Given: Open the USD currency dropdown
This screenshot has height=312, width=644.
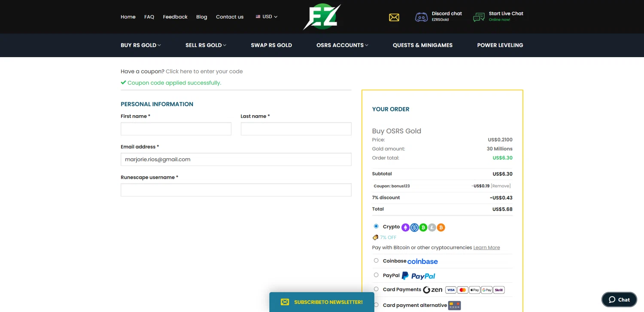Looking at the screenshot, I should pyautogui.click(x=267, y=17).
